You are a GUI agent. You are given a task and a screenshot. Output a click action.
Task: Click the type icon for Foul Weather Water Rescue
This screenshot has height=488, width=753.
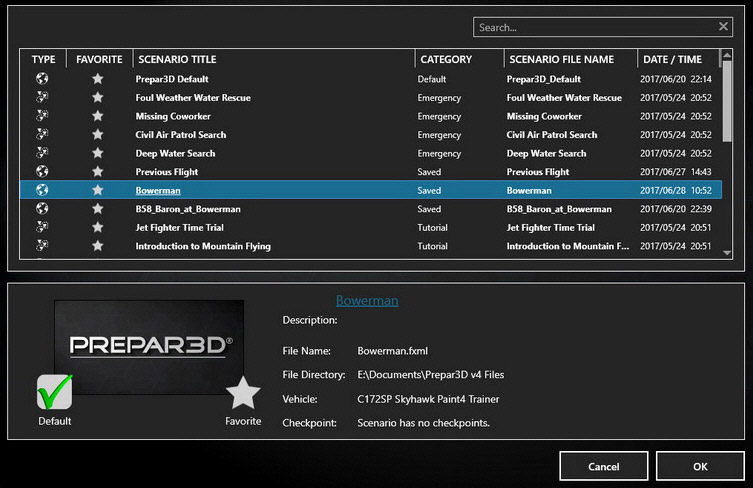coord(42,98)
